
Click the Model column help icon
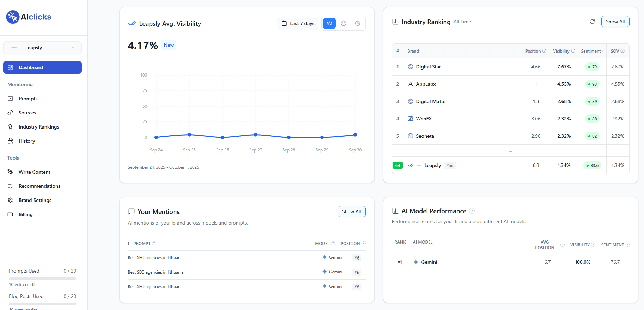coord(333,243)
